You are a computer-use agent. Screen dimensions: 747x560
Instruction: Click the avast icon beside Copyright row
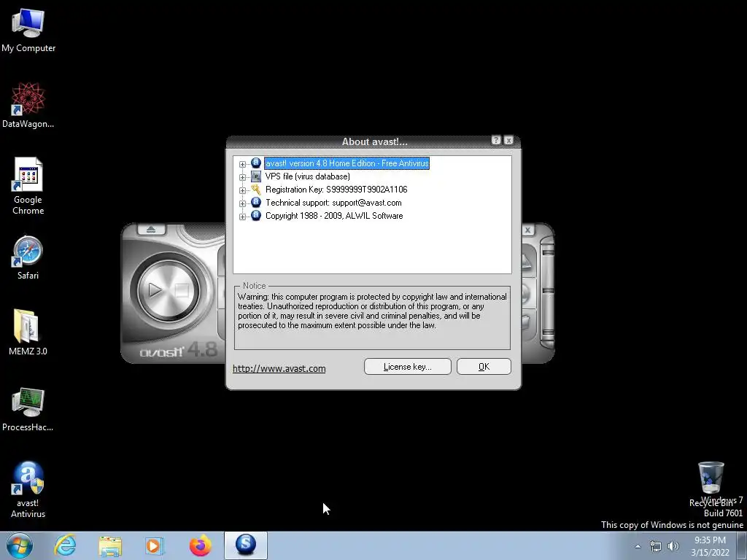click(256, 216)
